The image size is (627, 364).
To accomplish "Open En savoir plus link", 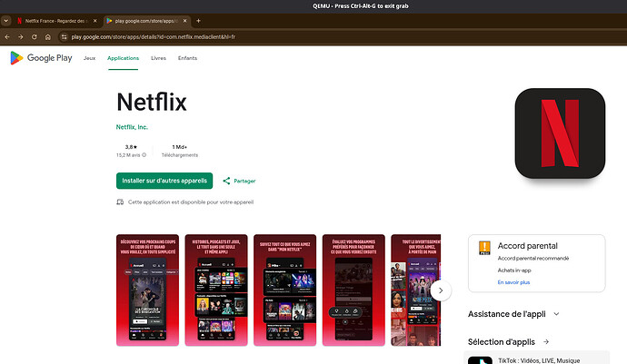I will point(513,282).
